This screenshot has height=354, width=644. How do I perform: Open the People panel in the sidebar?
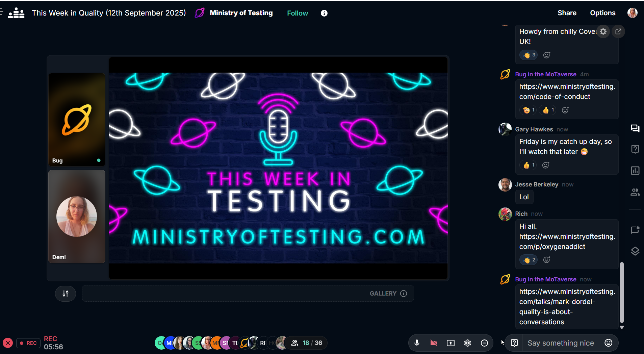point(635,192)
